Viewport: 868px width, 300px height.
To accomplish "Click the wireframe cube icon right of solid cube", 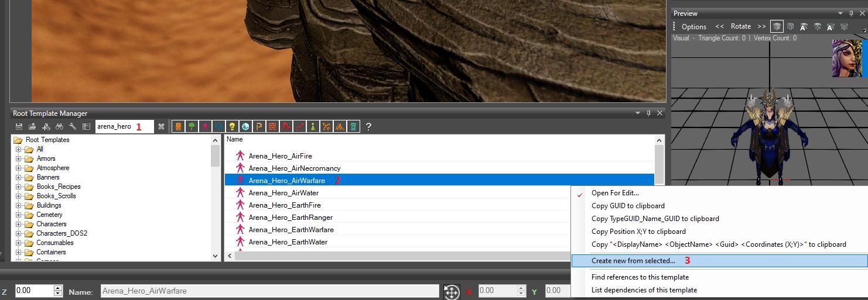I will point(790,26).
